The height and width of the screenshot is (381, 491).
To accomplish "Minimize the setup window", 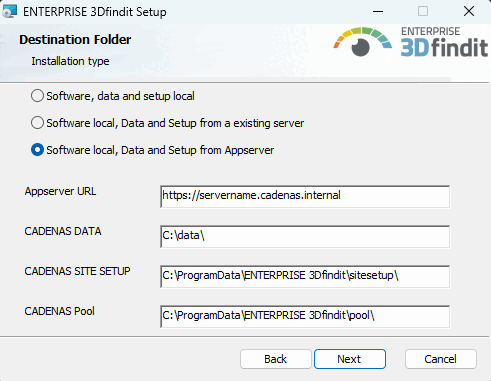I will (x=378, y=11).
